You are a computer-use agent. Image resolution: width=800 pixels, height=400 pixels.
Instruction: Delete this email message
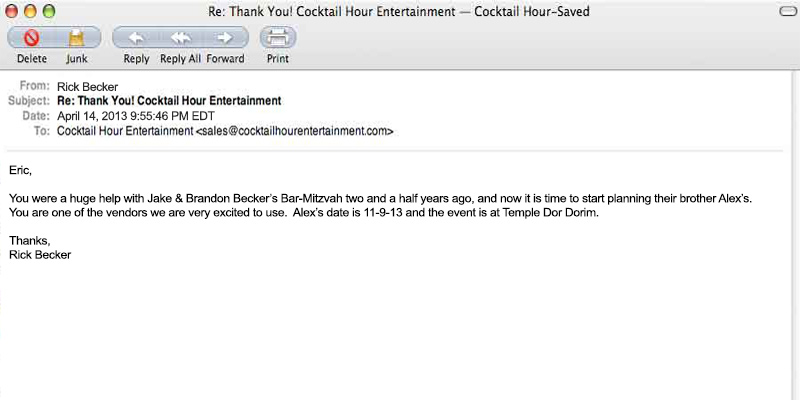pos(32,38)
